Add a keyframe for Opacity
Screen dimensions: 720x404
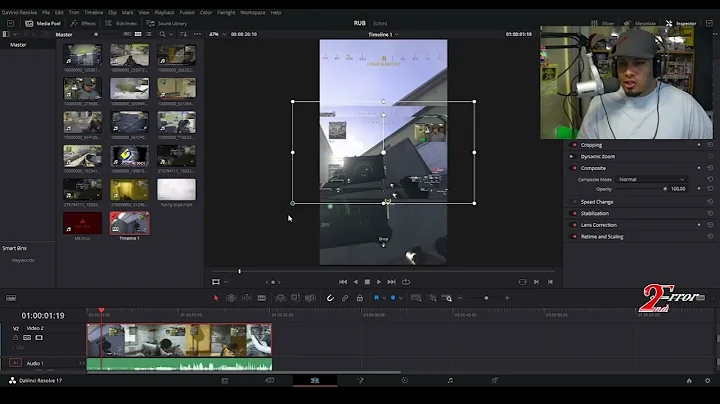click(699, 189)
